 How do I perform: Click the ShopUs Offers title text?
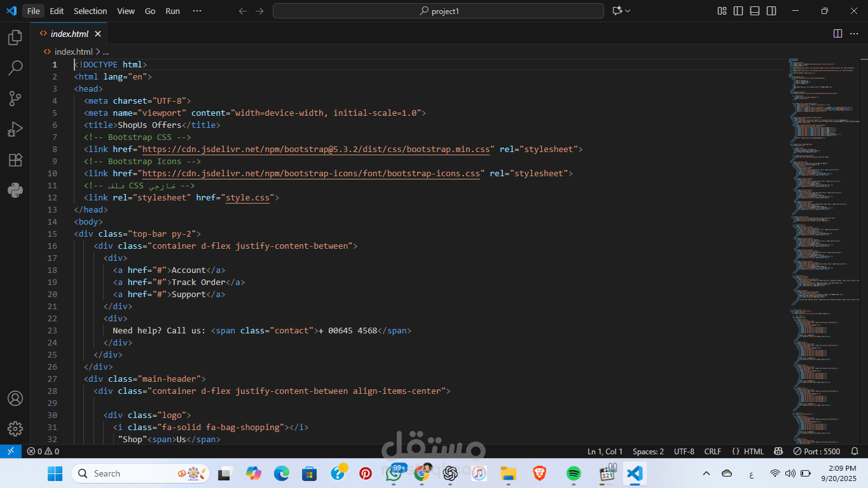point(149,125)
